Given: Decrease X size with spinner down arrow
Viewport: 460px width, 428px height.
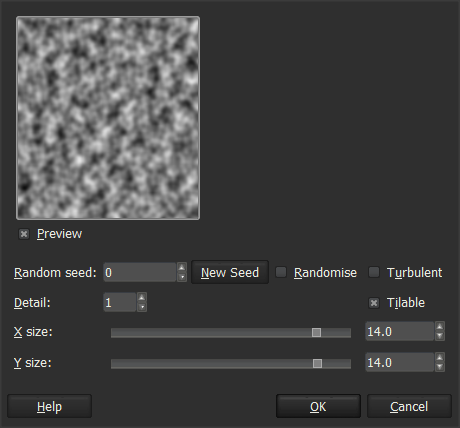Looking at the screenshot, I should [x=440, y=336].
